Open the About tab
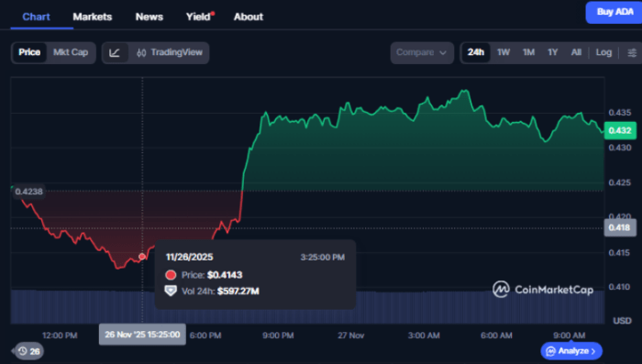This screenshot has height=364, width=642. (x=249, y=17)
